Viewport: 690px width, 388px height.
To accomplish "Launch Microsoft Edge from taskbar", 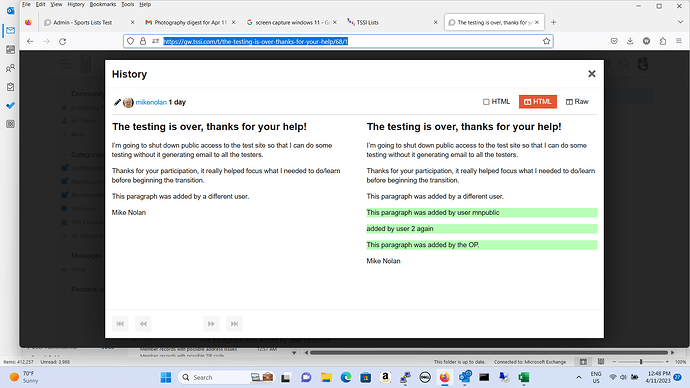I will click(346, 377).
